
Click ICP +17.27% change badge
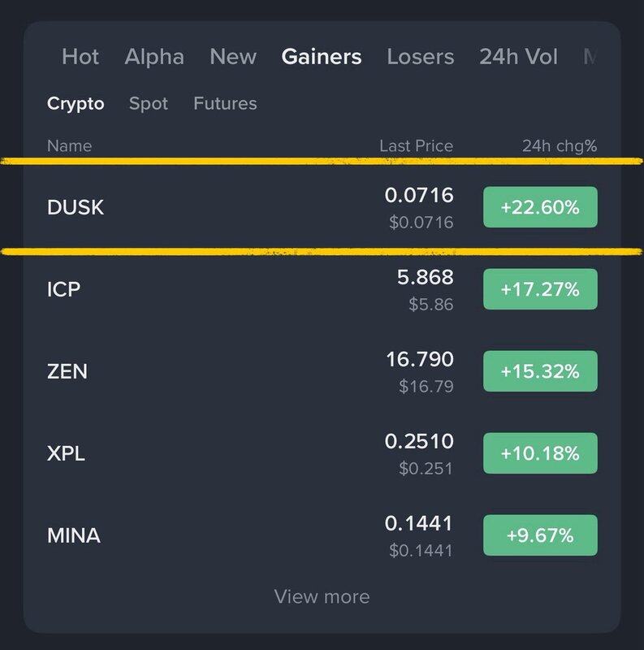coord(540,289)
